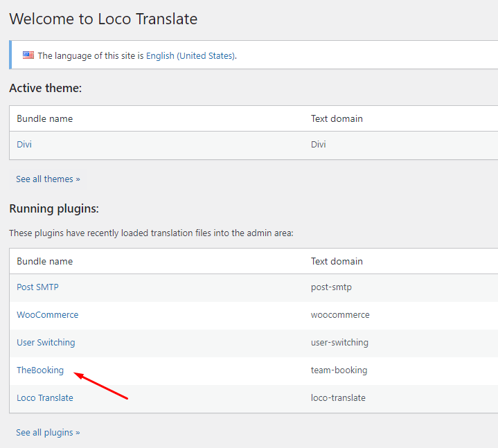Click the loco-translate text domain cell
The height and width of the screenshot is (448, 498).
338,398
